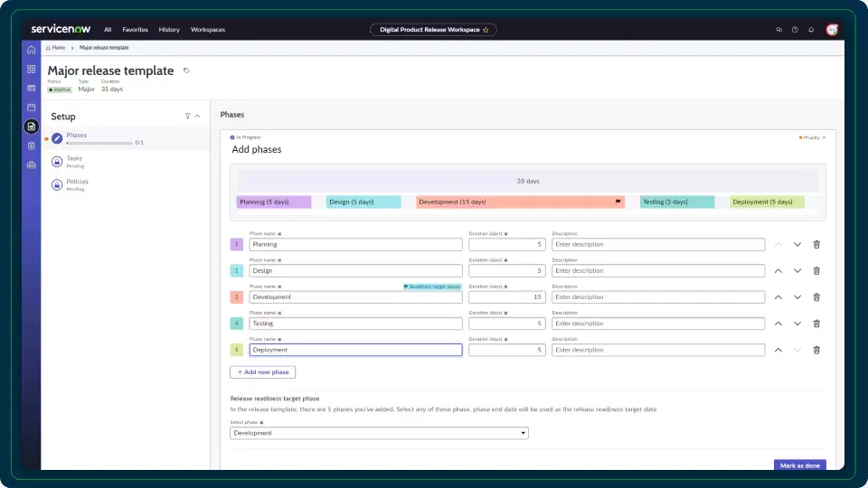Open the clipboard icon in left sidebar

coord(32,146)
